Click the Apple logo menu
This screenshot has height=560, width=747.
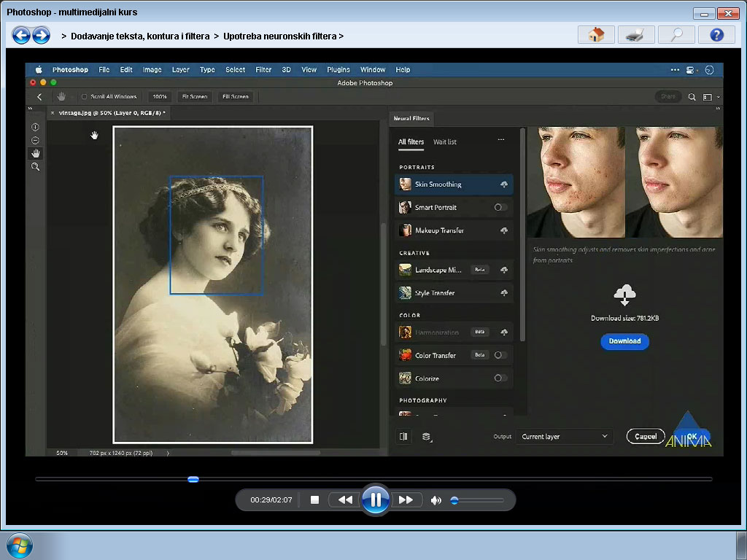[x=39, y=69]
